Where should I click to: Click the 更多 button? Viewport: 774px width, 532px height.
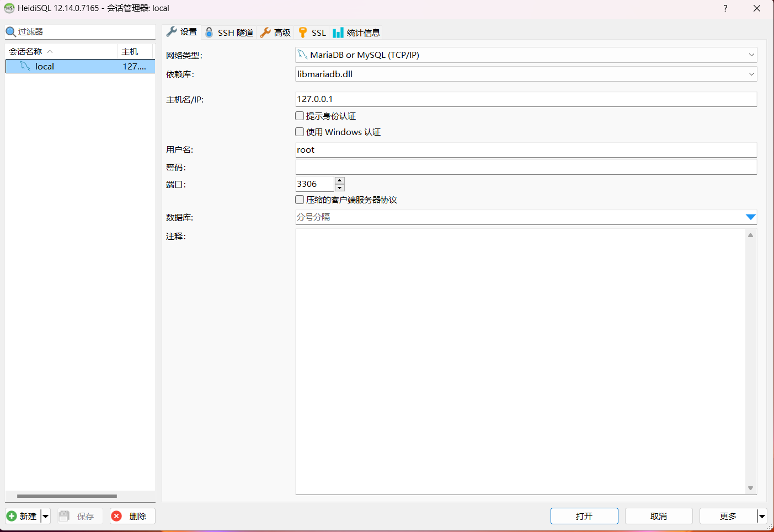pyautogui.click(x=728, y=516)
